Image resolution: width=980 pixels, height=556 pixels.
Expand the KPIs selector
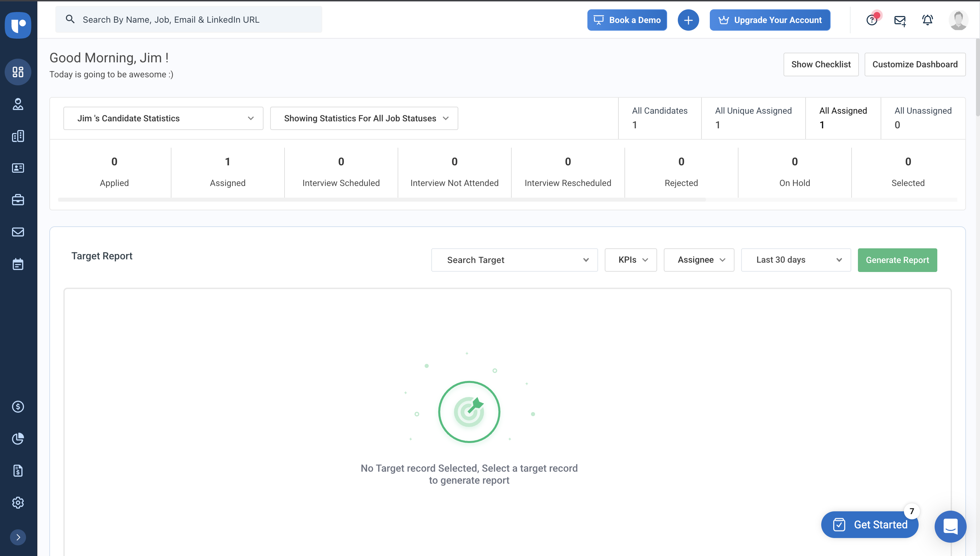tap(630, 260)
